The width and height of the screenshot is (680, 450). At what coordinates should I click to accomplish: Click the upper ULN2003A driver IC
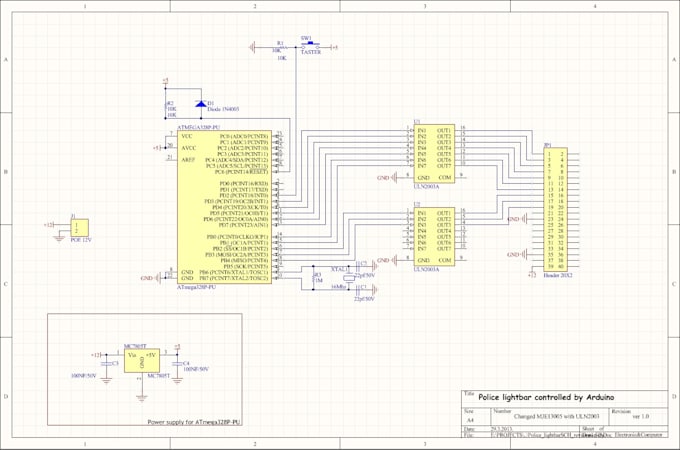(x=434, y=154)
